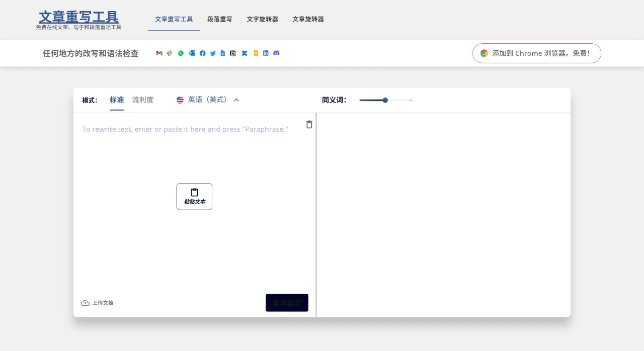Clear input with the trash icon
This screenshot has width=644, height=351.
[309, 124]
